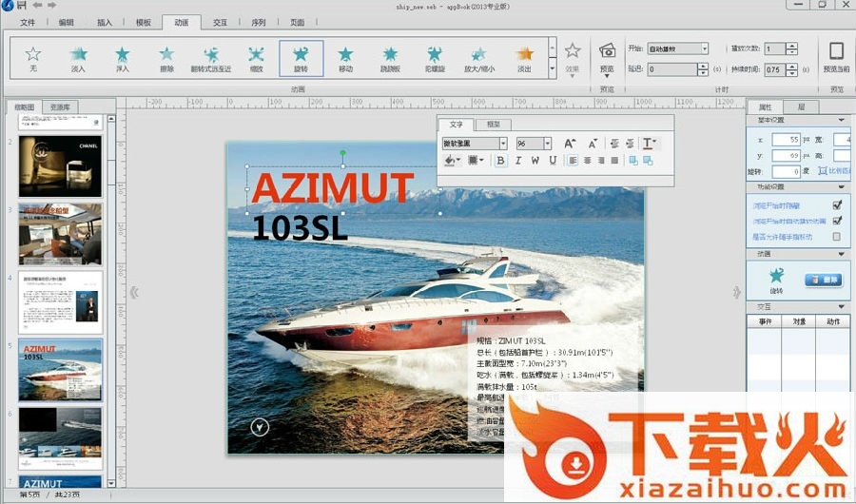
Task: Collapse the 动画 properties section
Action: coord(842,255)
